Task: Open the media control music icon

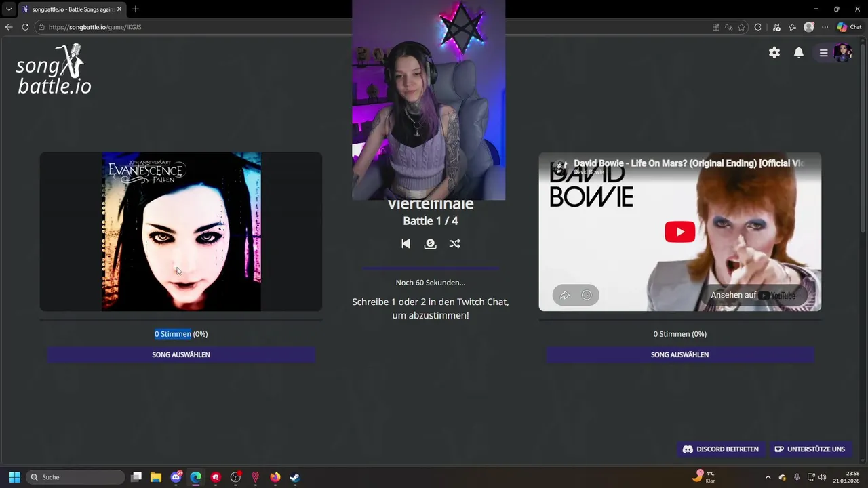Action: [775, 27]
